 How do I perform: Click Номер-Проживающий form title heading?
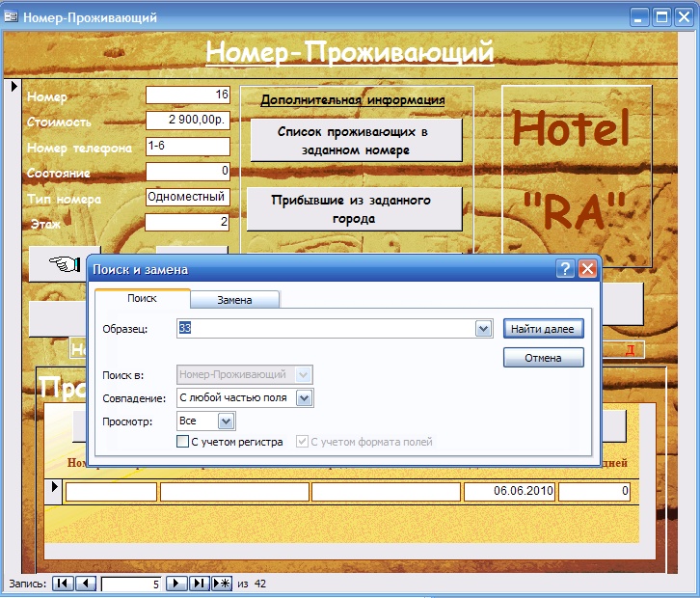tap(350, 52)
